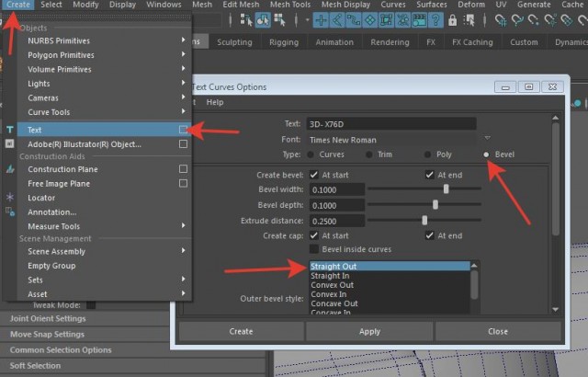Image resolution: width=588 pixels, height=377 pixels.
Task: Open Help menu in Text Curves Options
Action: tap(215, 102)
